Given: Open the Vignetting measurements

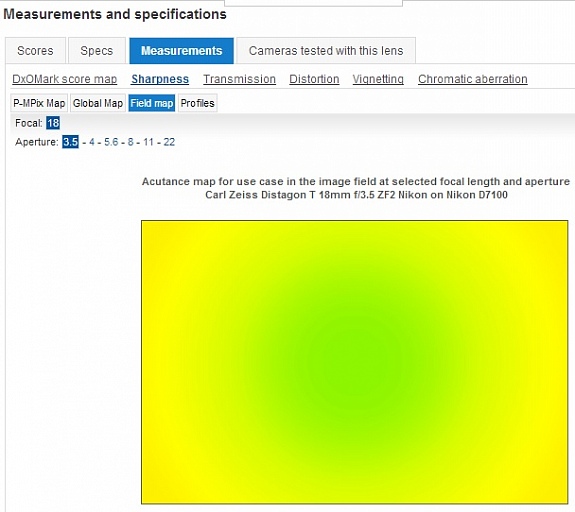Looking at the screenshot, I should tap(378, 79).
